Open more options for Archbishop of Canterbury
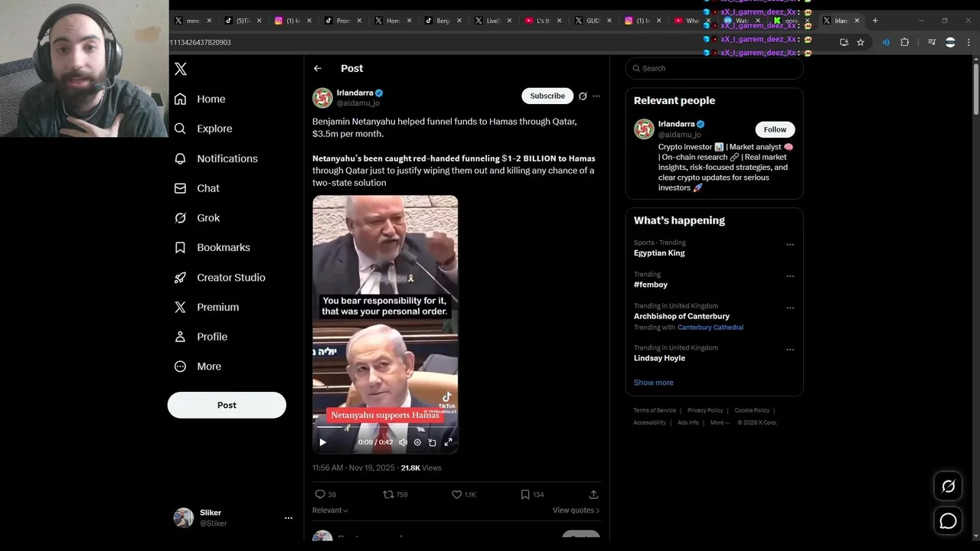 (x=790, y=308)
